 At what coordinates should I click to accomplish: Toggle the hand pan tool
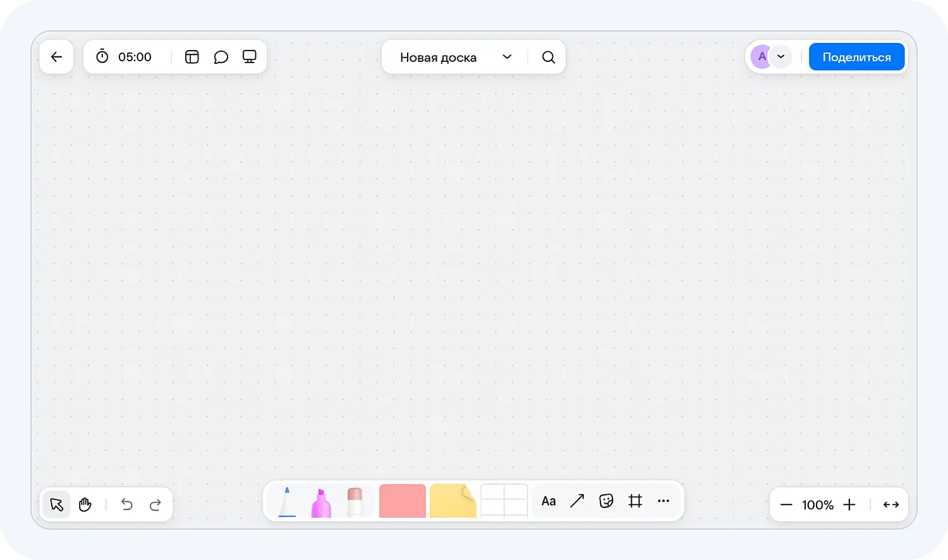coord(85,504)
